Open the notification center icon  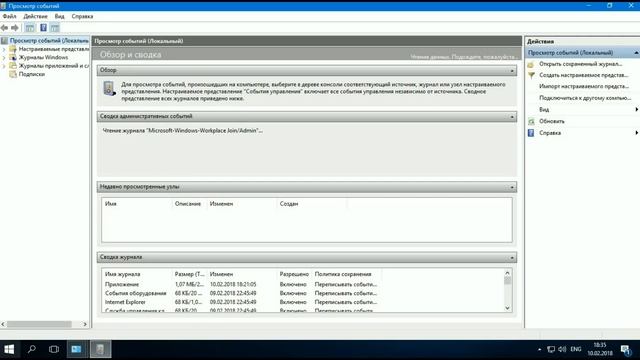pyautogui.click(x=626, y=349)
